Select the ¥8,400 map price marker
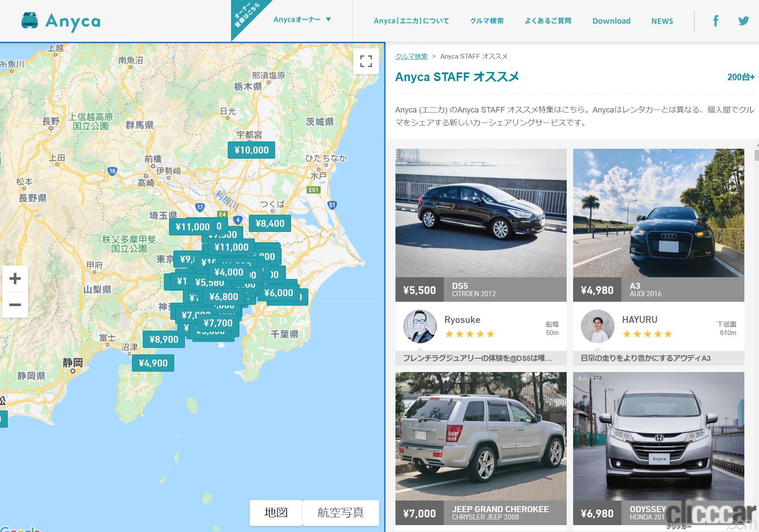Image resolution: width=759 pixels, height=532 pixels. [x=270, y=223]
